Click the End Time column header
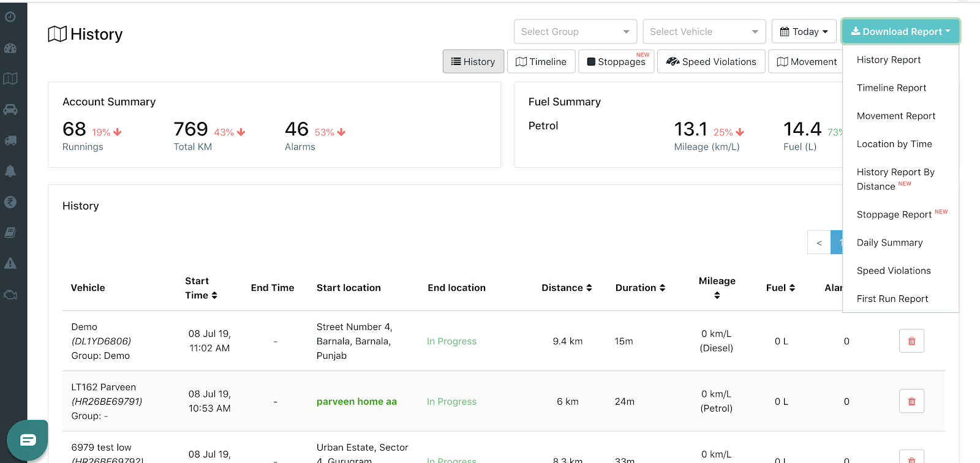This screenshot has height=463, width=980. [273, 288]
